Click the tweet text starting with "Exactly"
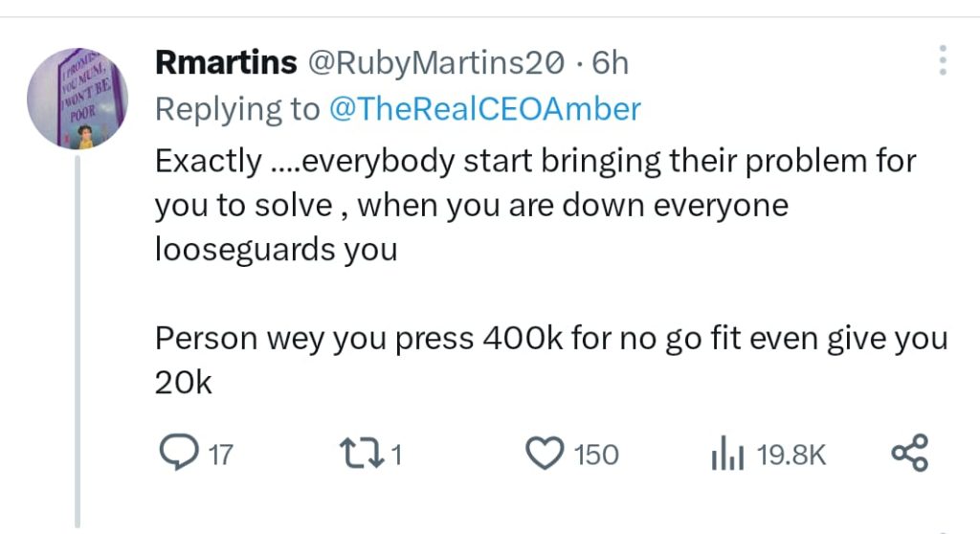The height and width of the screenshot is (534, 980). click(536, 160)
